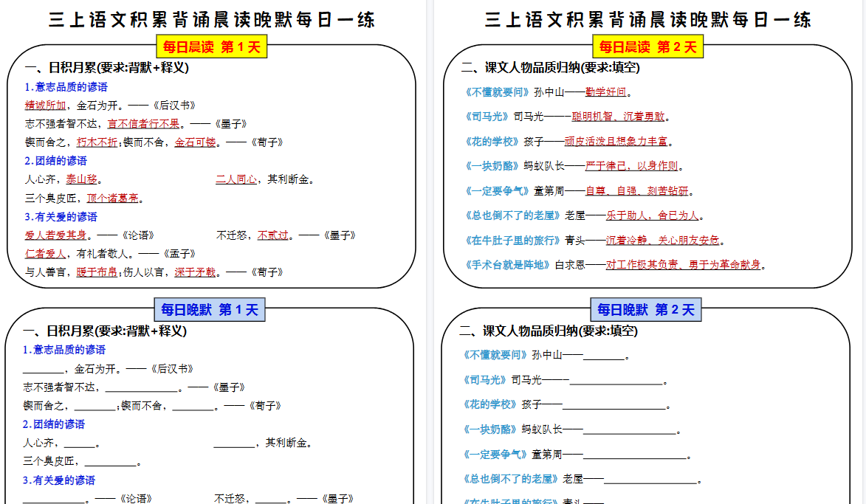Click the blue "每日晚默 第1天" header box
866x504 pixels.
coord(211,309)
